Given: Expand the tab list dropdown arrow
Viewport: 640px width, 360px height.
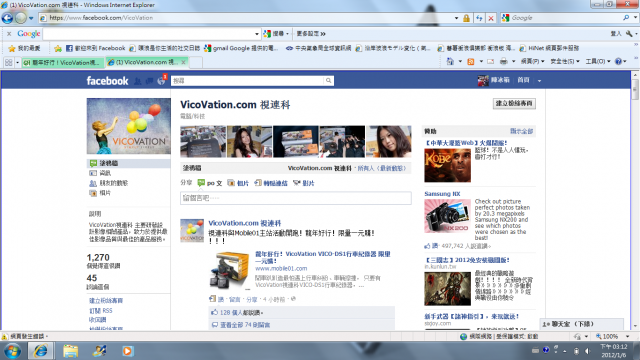Looking at the screenshot, I should (x=17, y=62).
